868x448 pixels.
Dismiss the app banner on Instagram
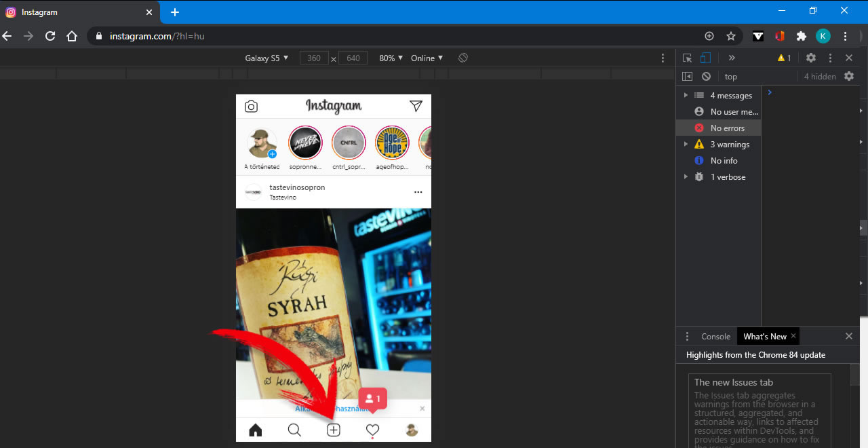tap(422, 409)
